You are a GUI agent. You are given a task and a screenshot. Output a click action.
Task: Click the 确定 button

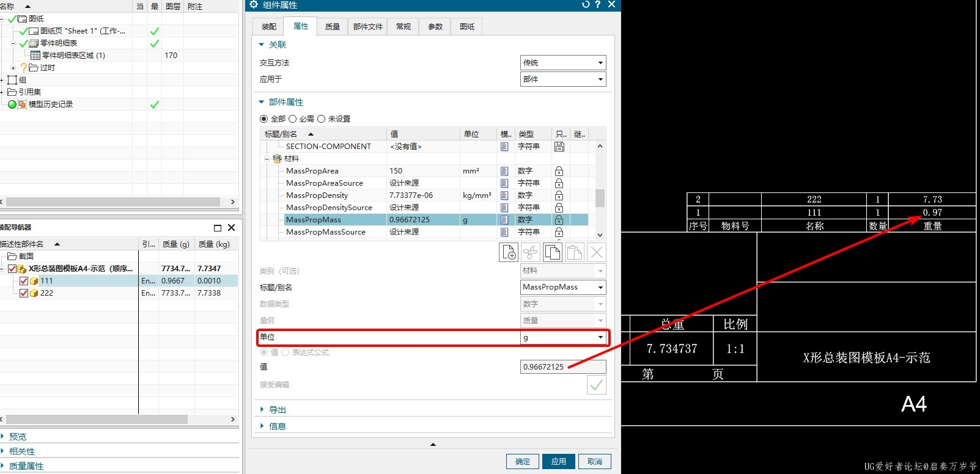pyautogui.click(x=523, y=462)
